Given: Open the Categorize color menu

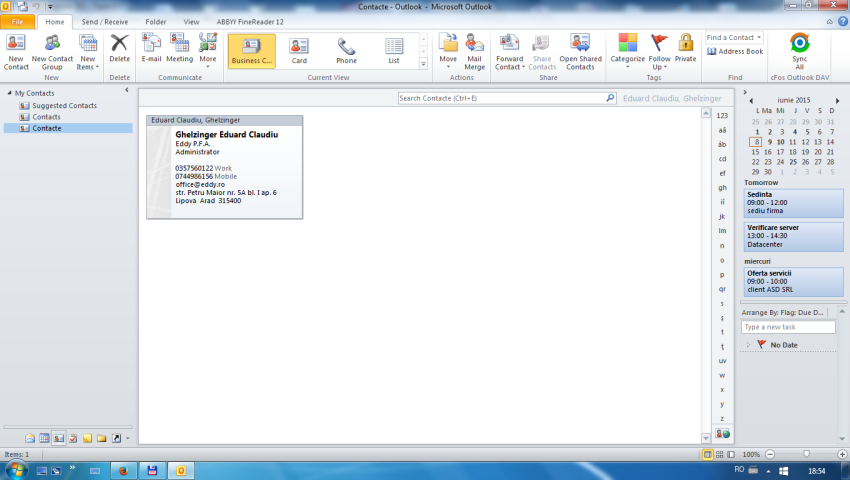Looking at the screenshot, I should tap(628, 52).
